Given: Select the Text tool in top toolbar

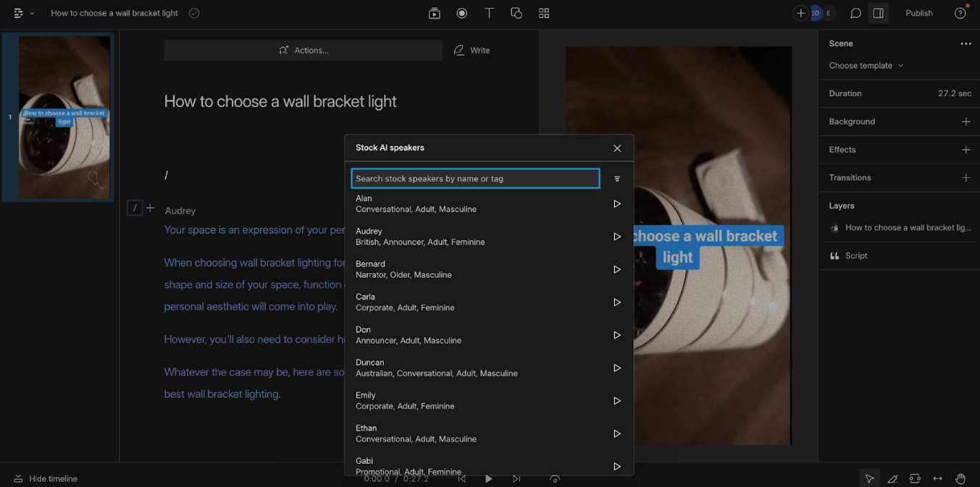Looking at the screenshot, I should (x=489, y=13).
